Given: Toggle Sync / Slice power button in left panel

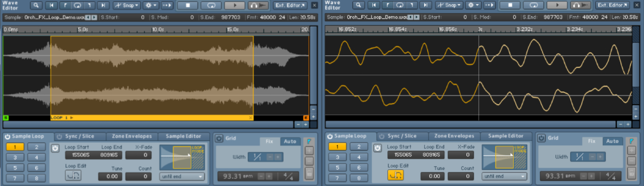Looking at the screenshot, I should click(x=59, y=136).
